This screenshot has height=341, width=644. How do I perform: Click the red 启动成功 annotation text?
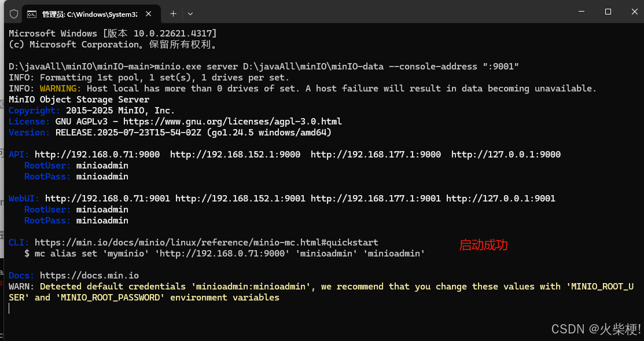click(483, 245)
